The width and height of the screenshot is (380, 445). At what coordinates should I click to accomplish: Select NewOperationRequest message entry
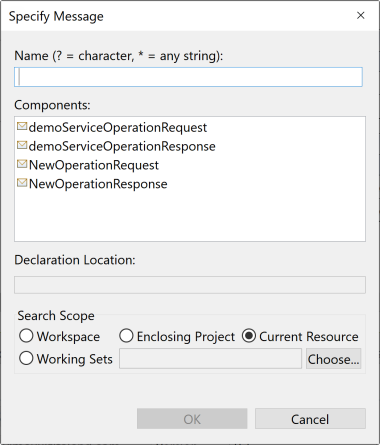tap(94, 165)
